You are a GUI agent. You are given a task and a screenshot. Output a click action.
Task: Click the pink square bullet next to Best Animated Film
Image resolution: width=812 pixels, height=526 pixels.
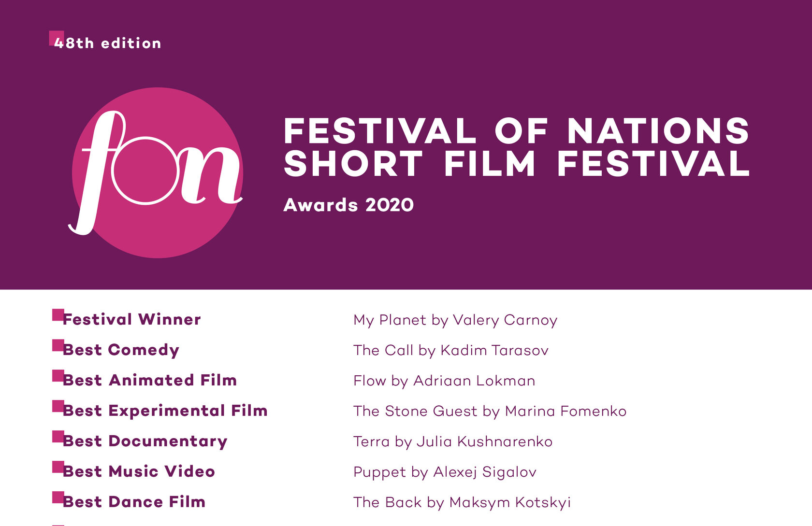(58, 376)
